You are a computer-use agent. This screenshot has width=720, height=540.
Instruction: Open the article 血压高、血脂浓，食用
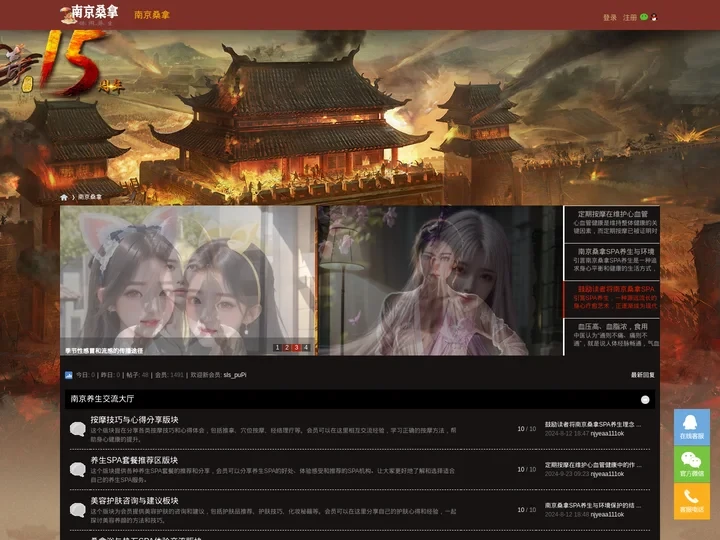click(x=613, y=327)
